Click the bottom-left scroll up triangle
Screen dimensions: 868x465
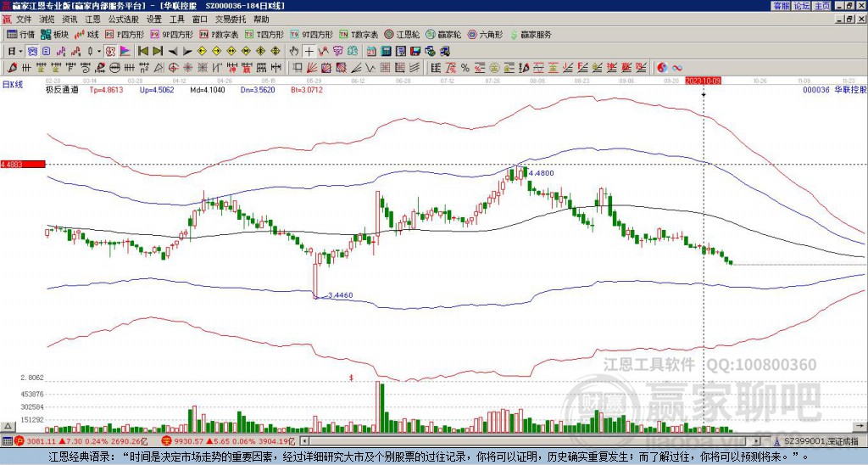tap(7, 427)
